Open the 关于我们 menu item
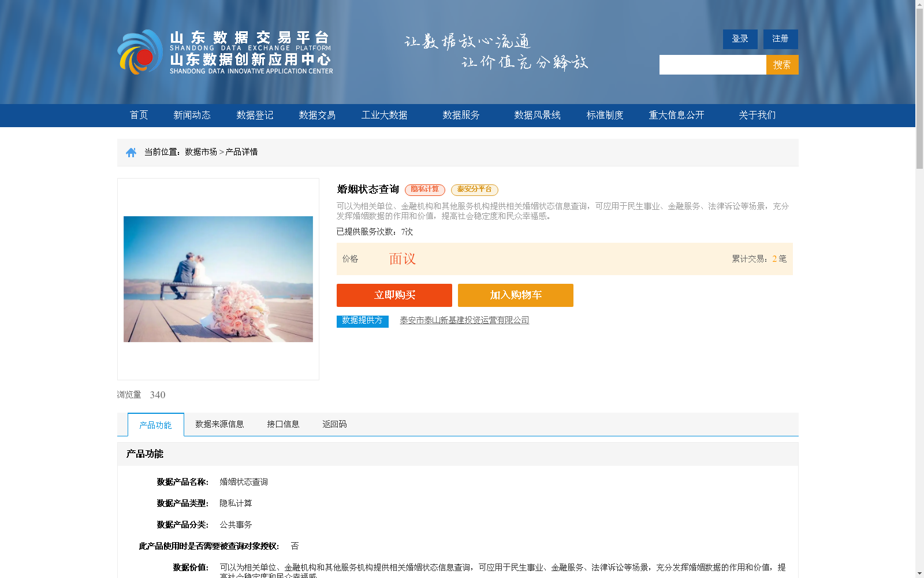This screenshot has width=924, height=578. [758, 115]
